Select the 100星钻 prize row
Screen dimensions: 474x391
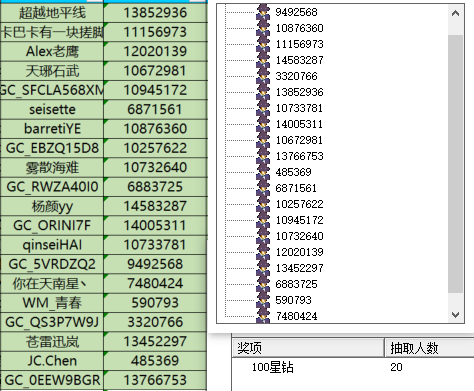(x=353, y=367)
